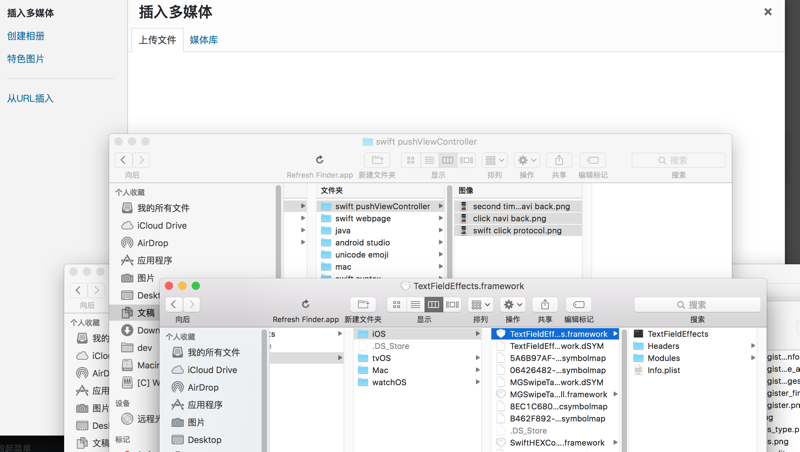
Task: Open gear action menu in swift pushViewController window
Action: [x=527, y=160]
